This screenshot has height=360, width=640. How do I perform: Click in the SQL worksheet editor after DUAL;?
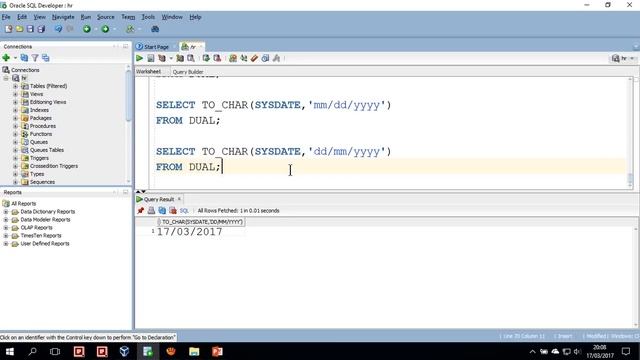tap(223, 167)
